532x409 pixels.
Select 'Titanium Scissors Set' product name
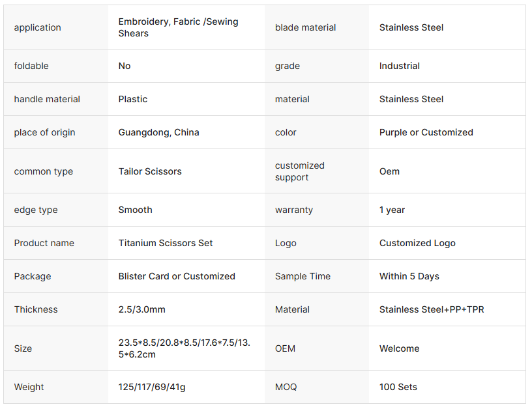click(x=166, y=243)
